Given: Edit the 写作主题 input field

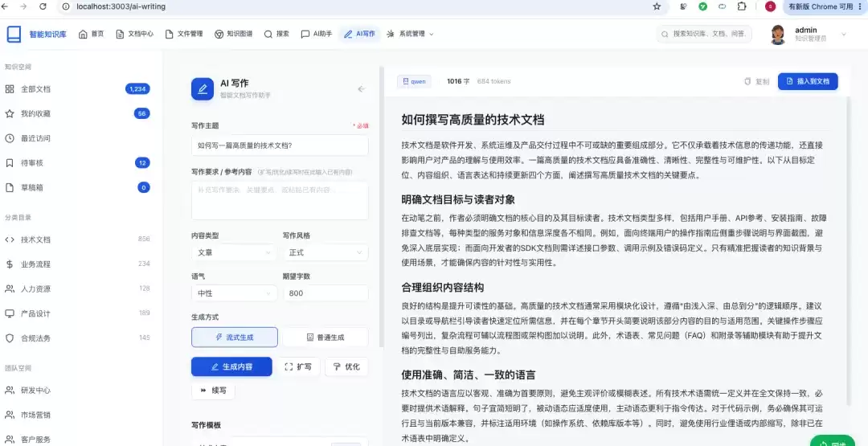Looking at the screenshot, I should coord(280,145).
